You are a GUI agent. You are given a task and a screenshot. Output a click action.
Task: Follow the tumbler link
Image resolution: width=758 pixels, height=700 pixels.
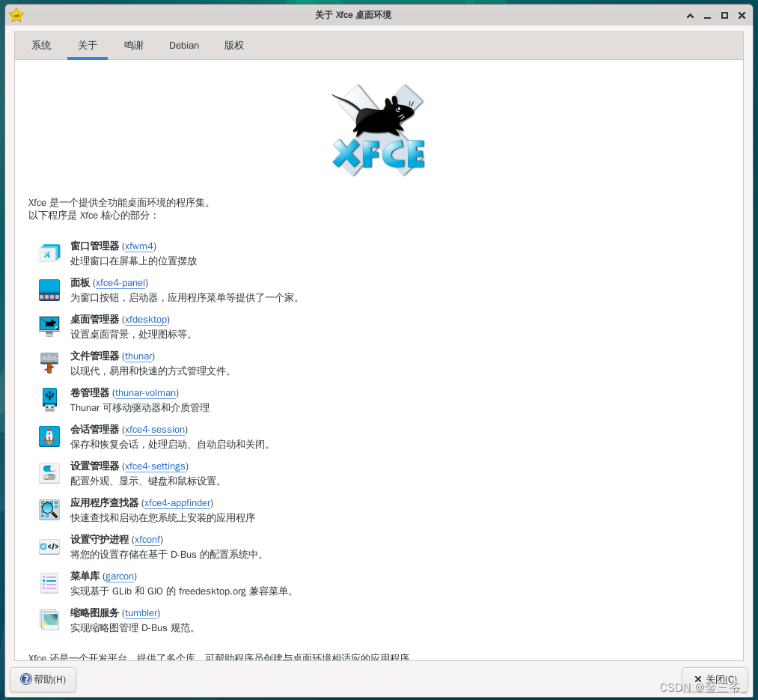[x=141, y=613]
